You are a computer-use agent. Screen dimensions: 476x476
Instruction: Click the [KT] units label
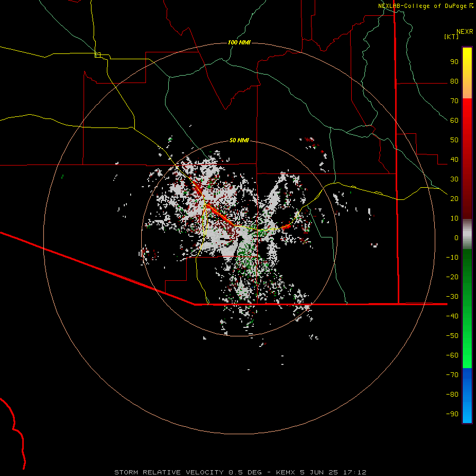pos(452,36)
